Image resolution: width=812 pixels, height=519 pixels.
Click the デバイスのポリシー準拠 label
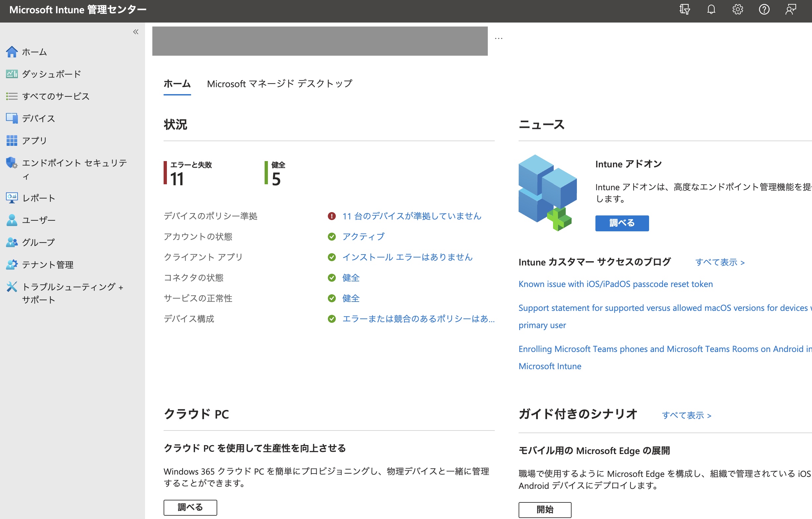(210, 216)
